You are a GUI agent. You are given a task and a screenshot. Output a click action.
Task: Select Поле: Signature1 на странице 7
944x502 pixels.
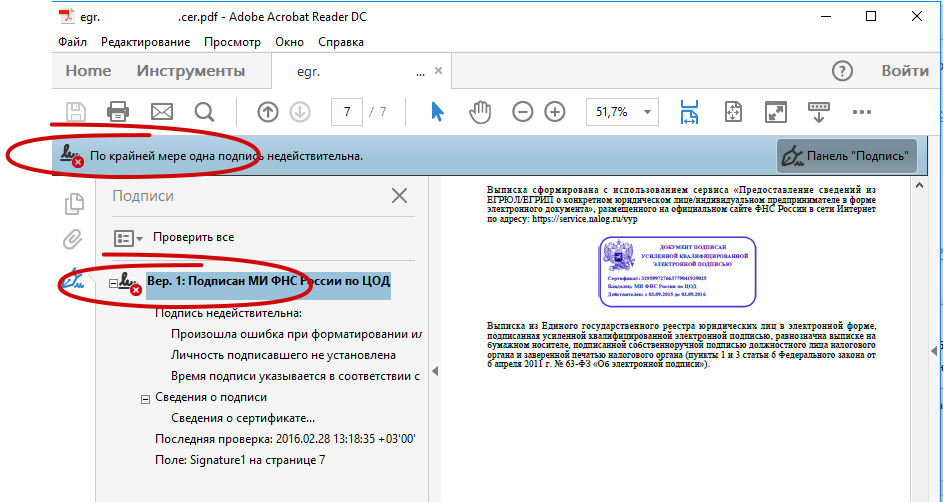[240, 460]
